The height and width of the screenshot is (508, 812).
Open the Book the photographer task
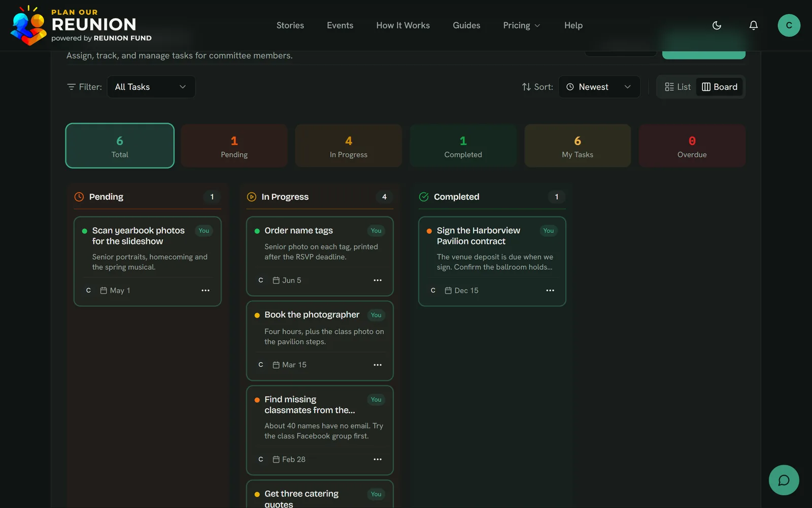320,341
